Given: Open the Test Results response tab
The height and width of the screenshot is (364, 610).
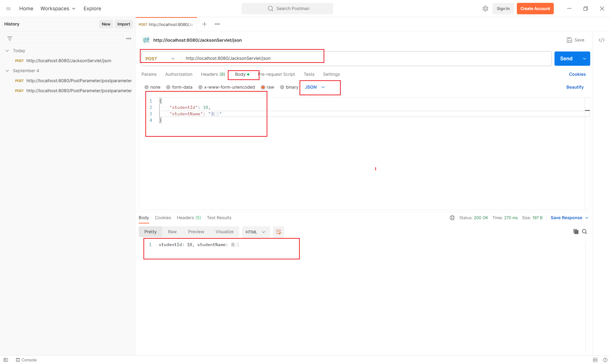Looking at the screenshot, I should click(x=219, y=218).
